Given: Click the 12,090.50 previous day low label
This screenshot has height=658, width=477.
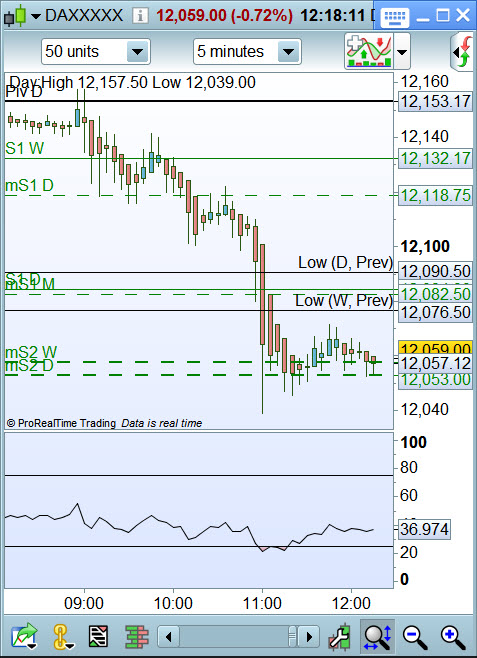Looking at the screenshot, I should click(435, 272).
